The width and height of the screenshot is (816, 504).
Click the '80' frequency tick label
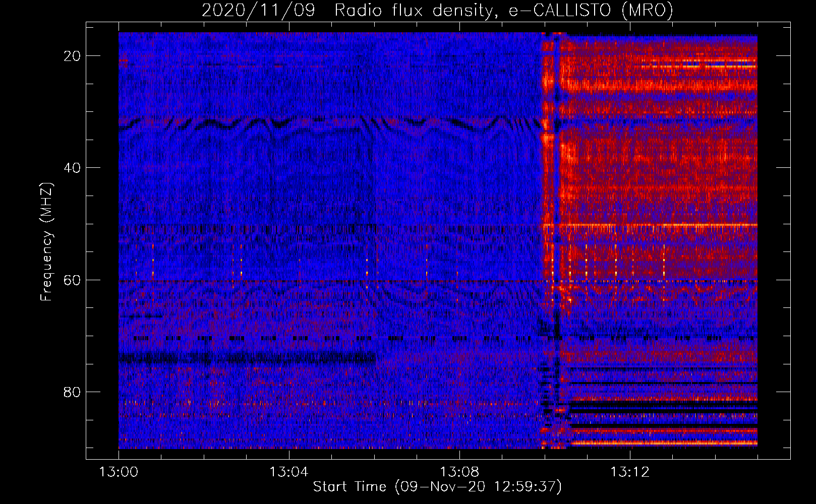pyautogui.click(x=72, y=392)
